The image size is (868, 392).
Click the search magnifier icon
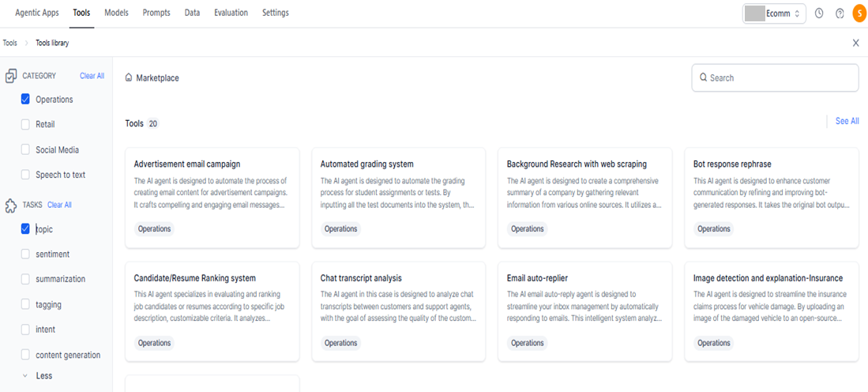tap(704, 77)
